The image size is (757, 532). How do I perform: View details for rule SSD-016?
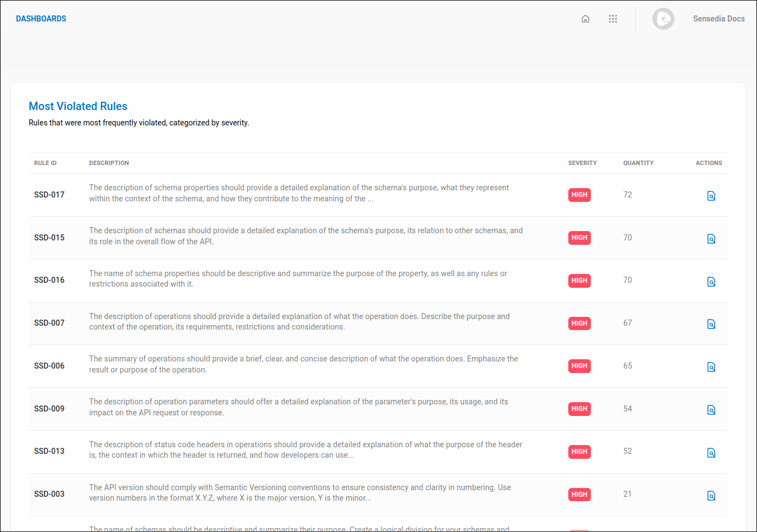click(x=711, y=281)
